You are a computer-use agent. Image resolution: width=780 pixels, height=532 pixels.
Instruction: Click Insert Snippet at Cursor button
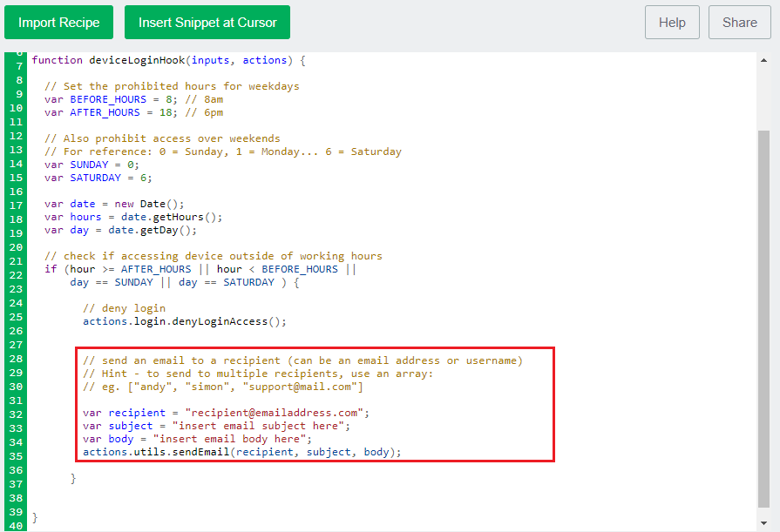coord(207,23)
